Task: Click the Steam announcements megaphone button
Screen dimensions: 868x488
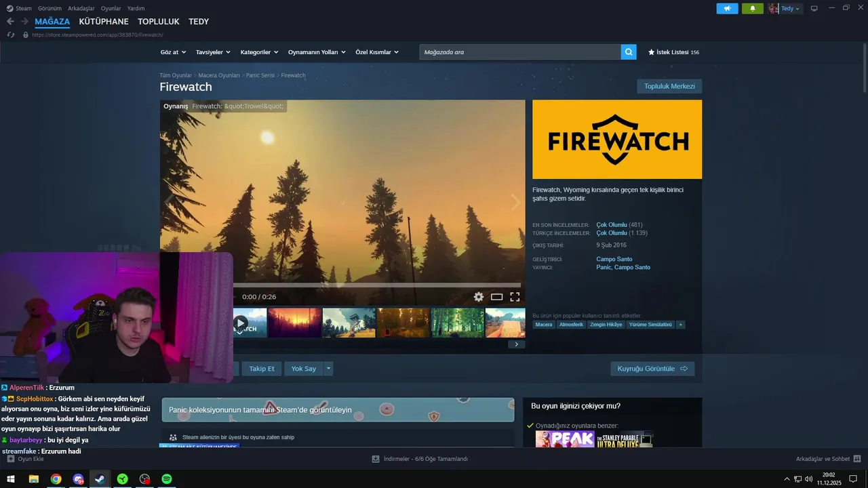Action: pos(727,8)
